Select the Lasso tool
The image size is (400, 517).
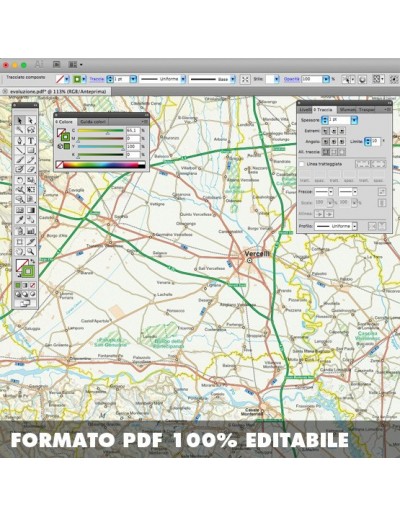31,129
